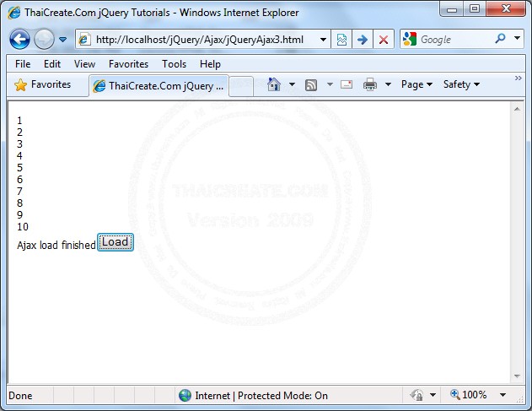Click the number 5 line
Viewport: 532px width, 411px height.
(x=19, y=167)
